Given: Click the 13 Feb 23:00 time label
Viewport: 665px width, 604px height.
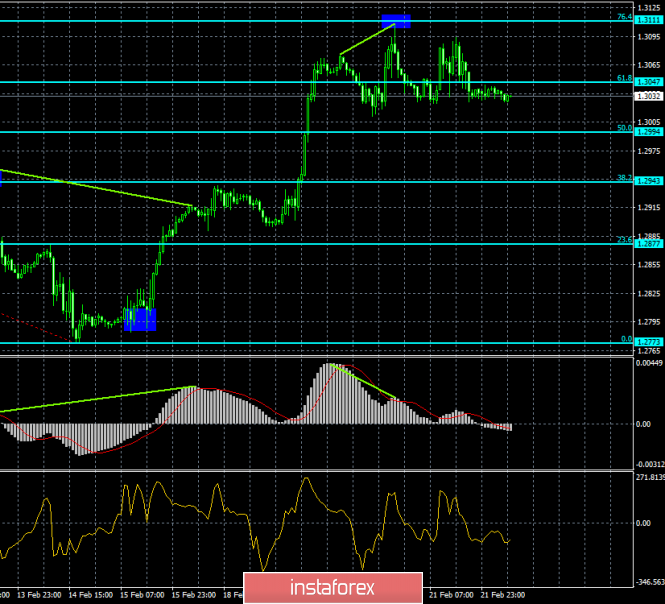Looking at the screenshot, I should point(39,595).
